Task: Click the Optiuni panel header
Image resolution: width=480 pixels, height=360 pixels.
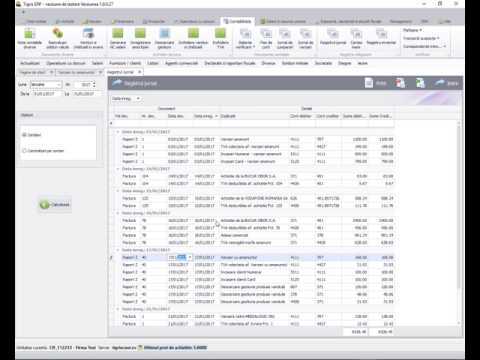Action: tap(60, 115)
